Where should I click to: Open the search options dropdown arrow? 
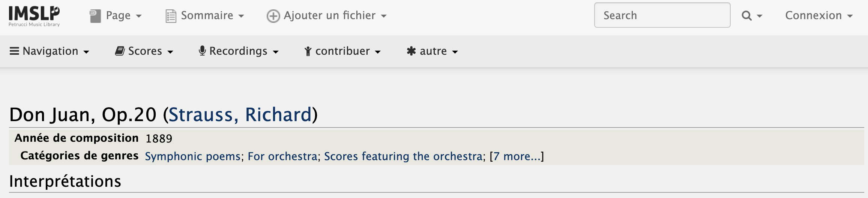760,16
